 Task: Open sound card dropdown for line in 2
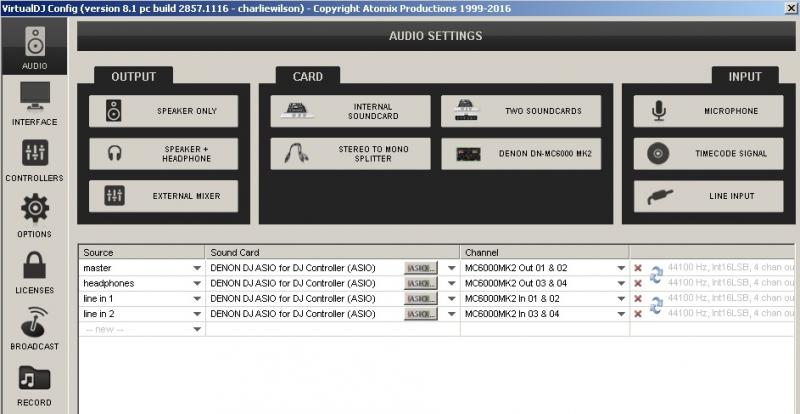coord(452,314)
